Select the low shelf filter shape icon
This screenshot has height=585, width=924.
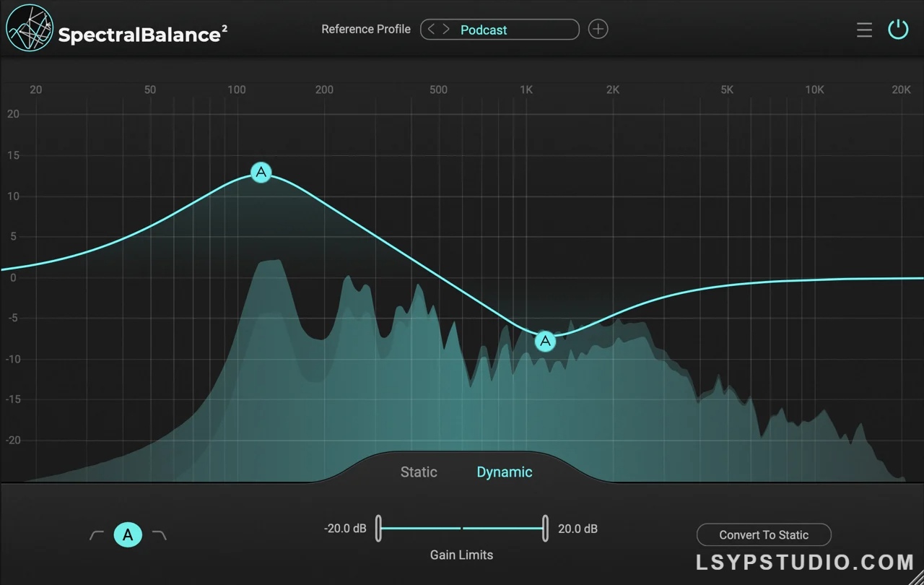(97, 535)
